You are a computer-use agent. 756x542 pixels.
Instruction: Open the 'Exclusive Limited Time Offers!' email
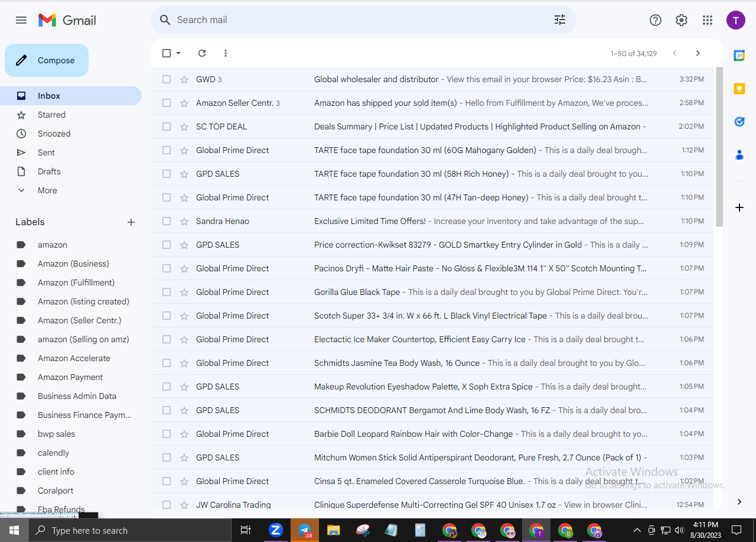click(x=432, y=221)
